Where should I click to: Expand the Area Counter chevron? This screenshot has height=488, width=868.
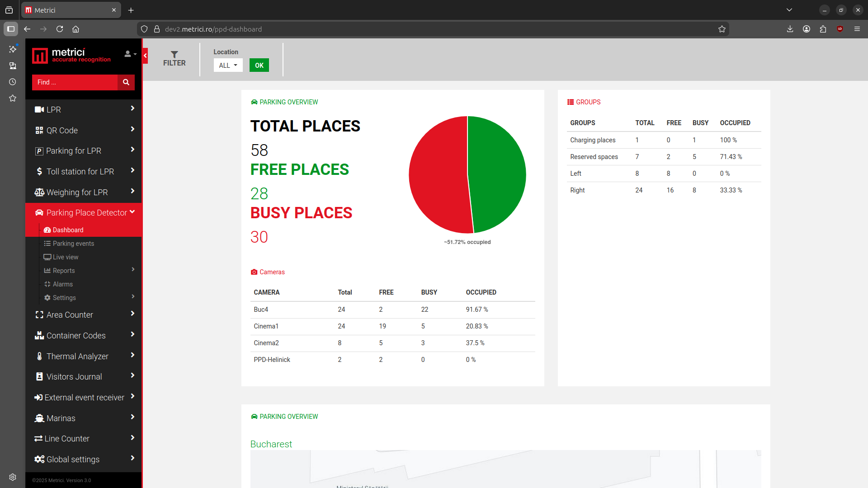(x=132, y=314)
